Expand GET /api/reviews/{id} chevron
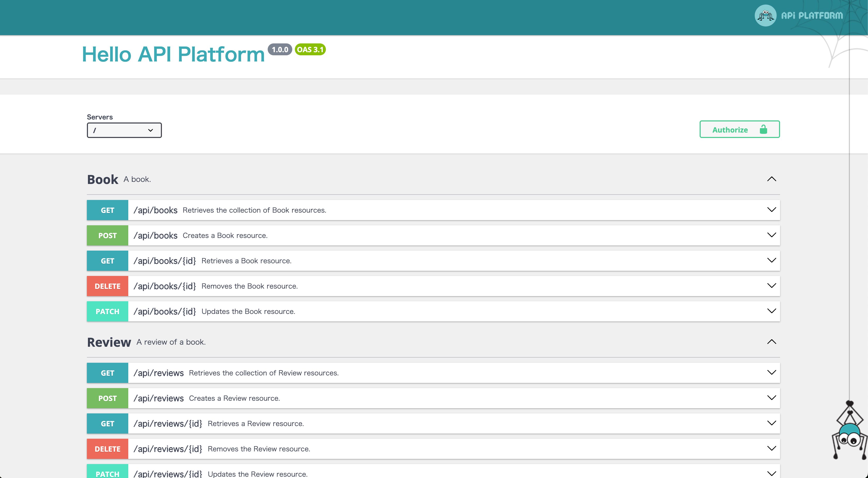 click(x=771, y=423)
